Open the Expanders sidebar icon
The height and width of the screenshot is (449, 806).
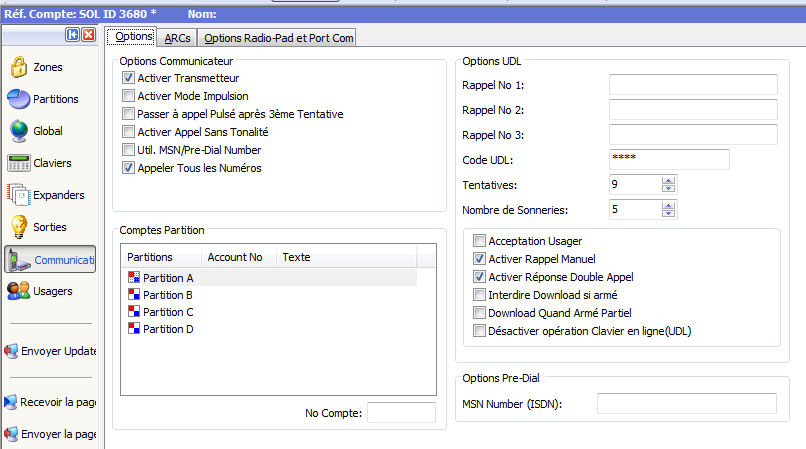point(18,195)
